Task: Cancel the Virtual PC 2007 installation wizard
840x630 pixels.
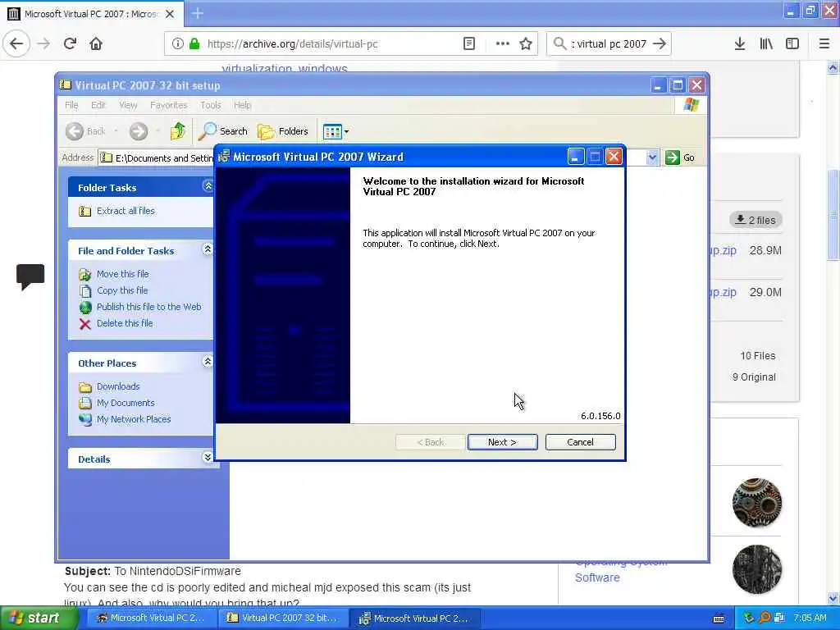Action: pos(580,442)
